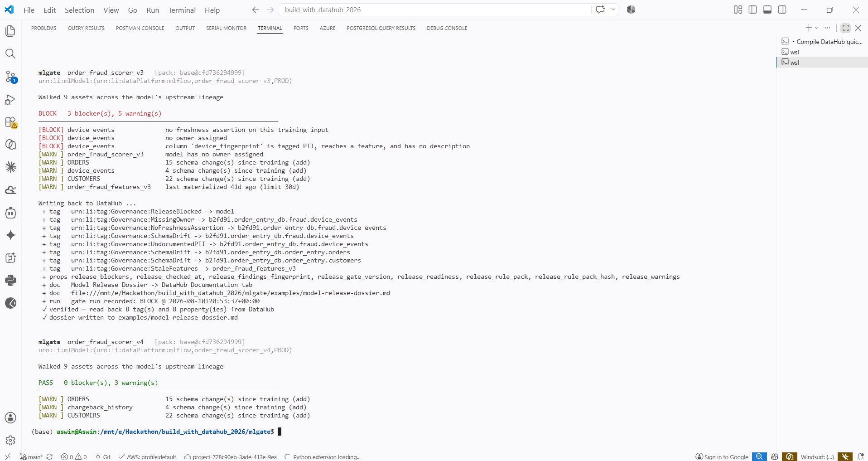Open the cloud icon in the activity bar
The width and height of the screenshot is (868, 461).
10,190
